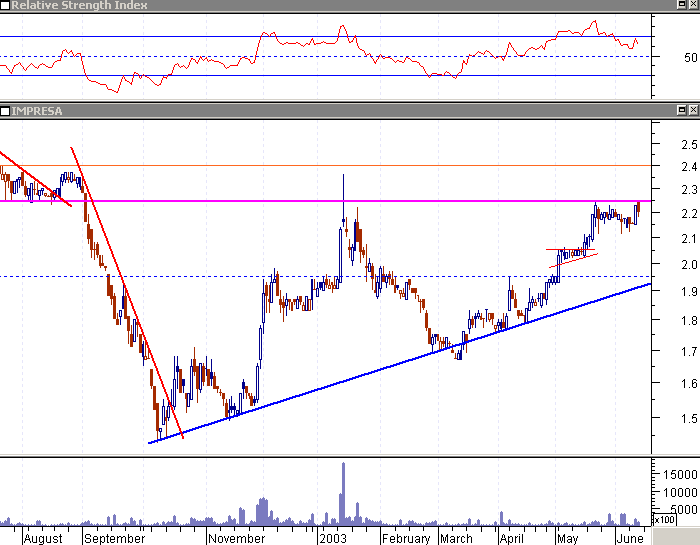Click the 15000 volume axis label

tap(680, 475)
